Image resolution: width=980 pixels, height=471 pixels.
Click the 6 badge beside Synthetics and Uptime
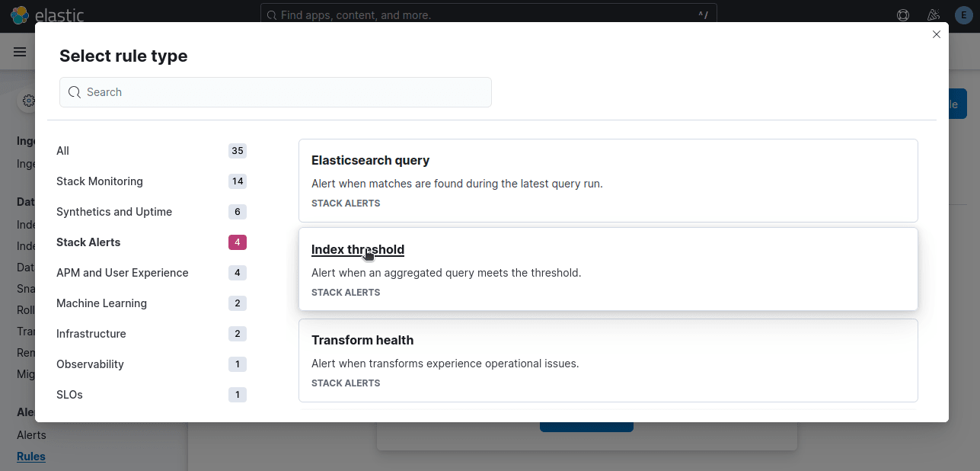click(238, 212)
